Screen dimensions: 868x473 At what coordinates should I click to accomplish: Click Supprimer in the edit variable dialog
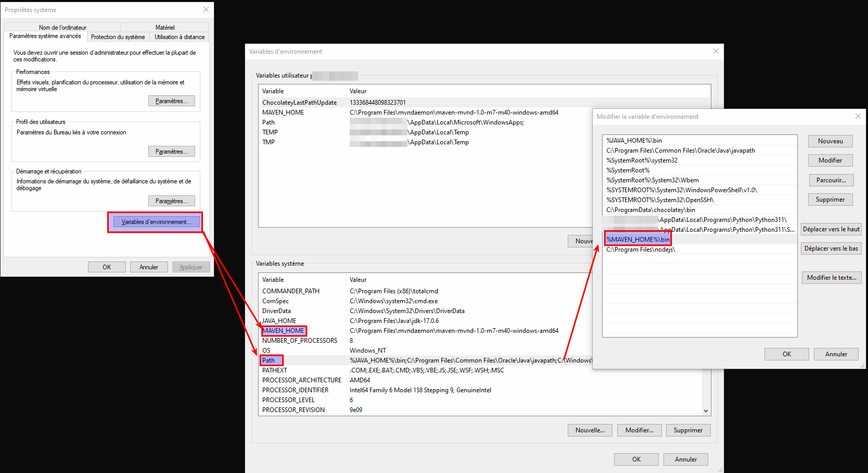[830, 199]
